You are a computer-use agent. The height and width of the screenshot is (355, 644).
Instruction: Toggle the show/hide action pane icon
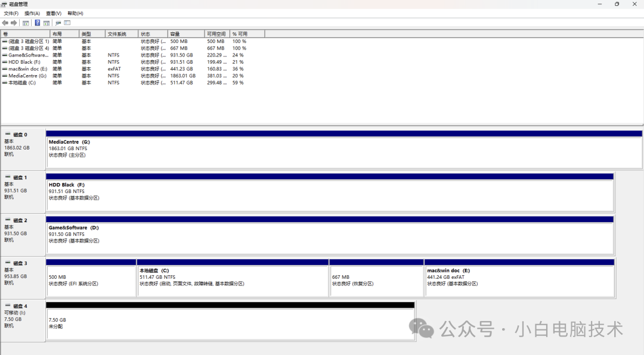click(47, 23)
